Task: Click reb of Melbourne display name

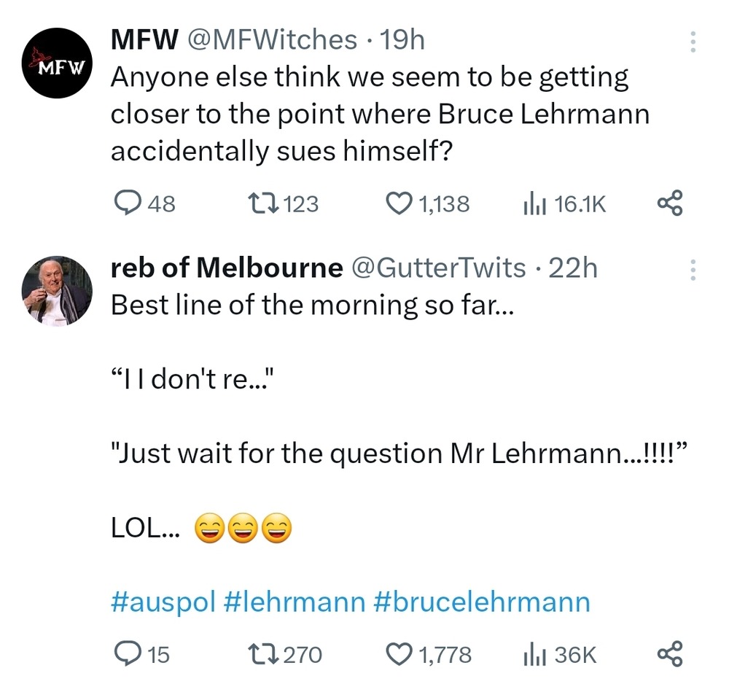Action: (226, 268)
